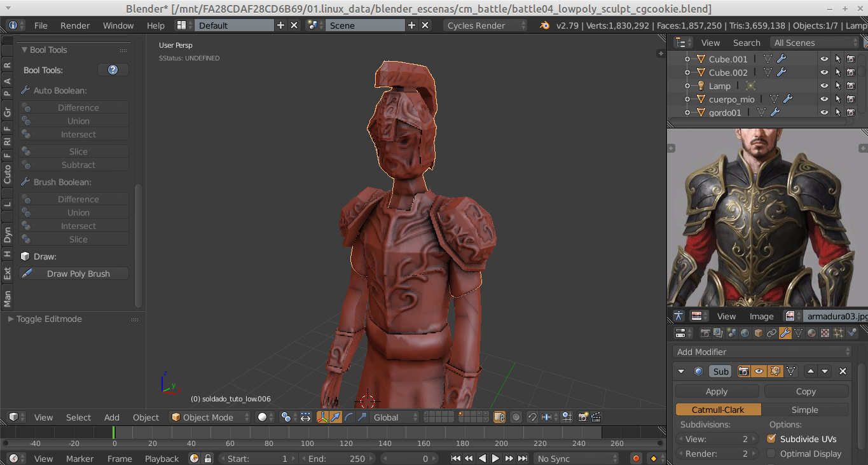The width and height of the screenshot is (868, 465).
Task: Open the Cycles Render engine dropdown
Action: tap(486, 25)
